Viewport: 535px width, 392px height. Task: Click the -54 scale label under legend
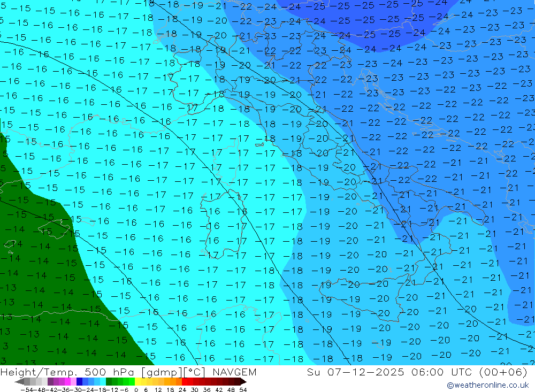point(27,390)
